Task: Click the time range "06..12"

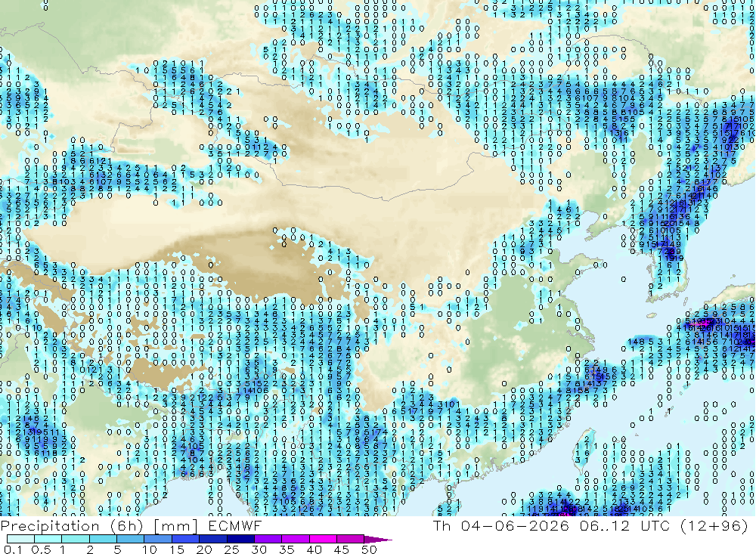Action: pyautogui.click(x=604, y=525)
